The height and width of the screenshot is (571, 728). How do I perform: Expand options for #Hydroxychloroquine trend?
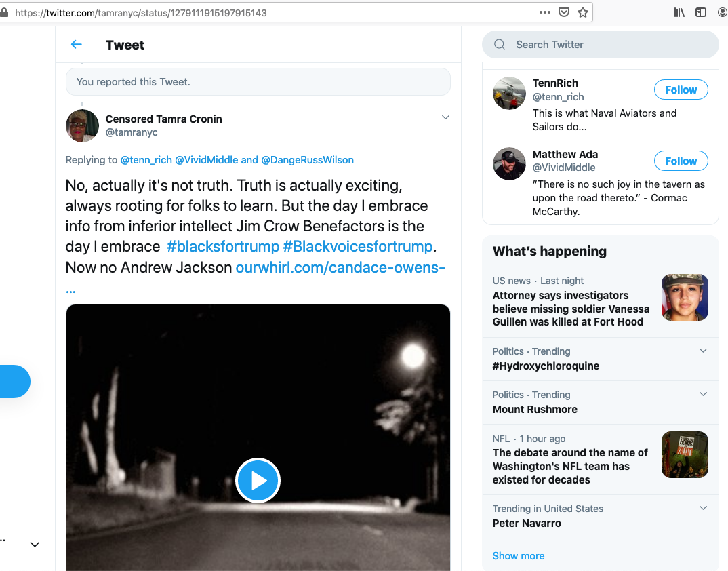point(703,351)
